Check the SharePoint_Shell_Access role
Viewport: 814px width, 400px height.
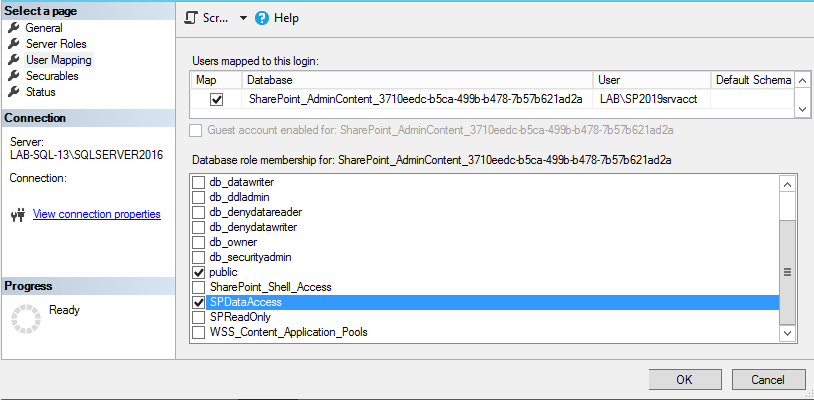[198, 287]
